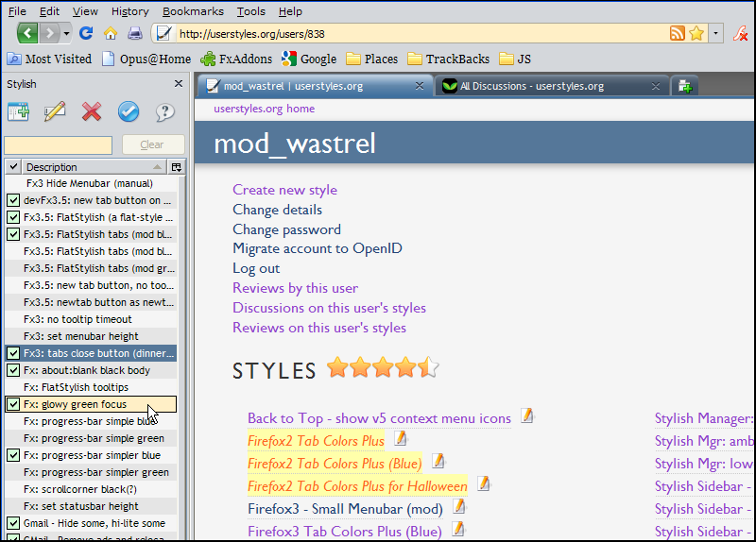Viewport: 756px width, 542px height.
Task: Click the red Flash blocker toolbar icon
Action: tap(741, 33)
